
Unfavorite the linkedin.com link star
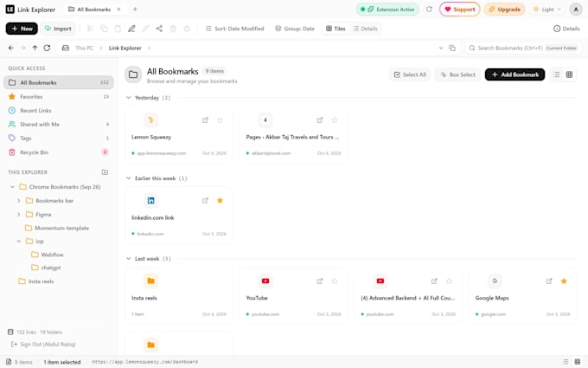(220, 201)
